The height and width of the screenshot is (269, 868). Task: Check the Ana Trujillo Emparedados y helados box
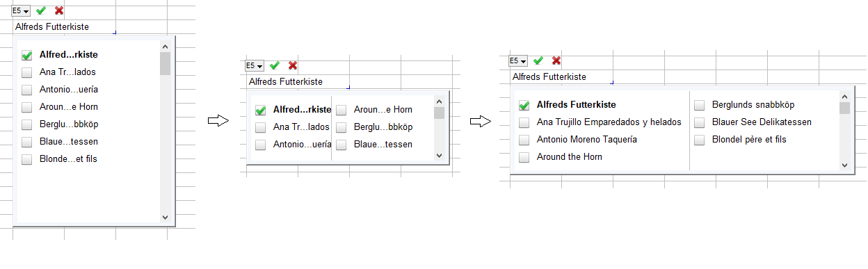(x=524, y=122)
